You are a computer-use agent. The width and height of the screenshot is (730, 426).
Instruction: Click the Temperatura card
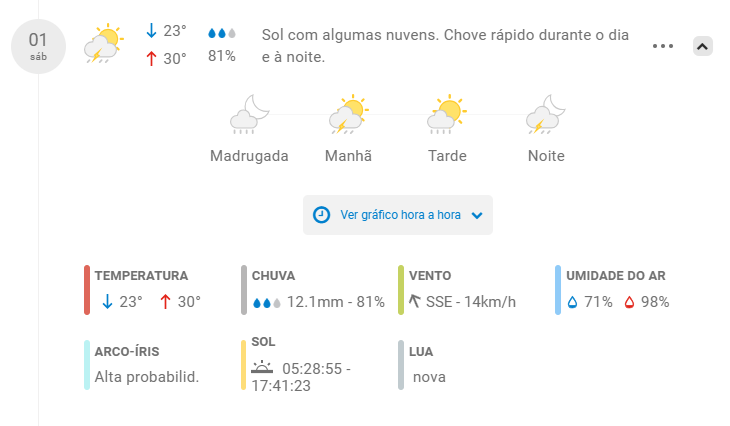(x=145, y=289)
